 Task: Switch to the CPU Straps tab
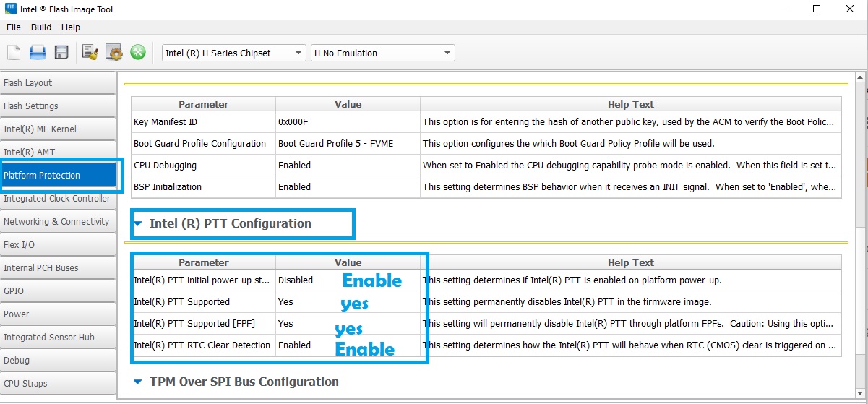58,383
